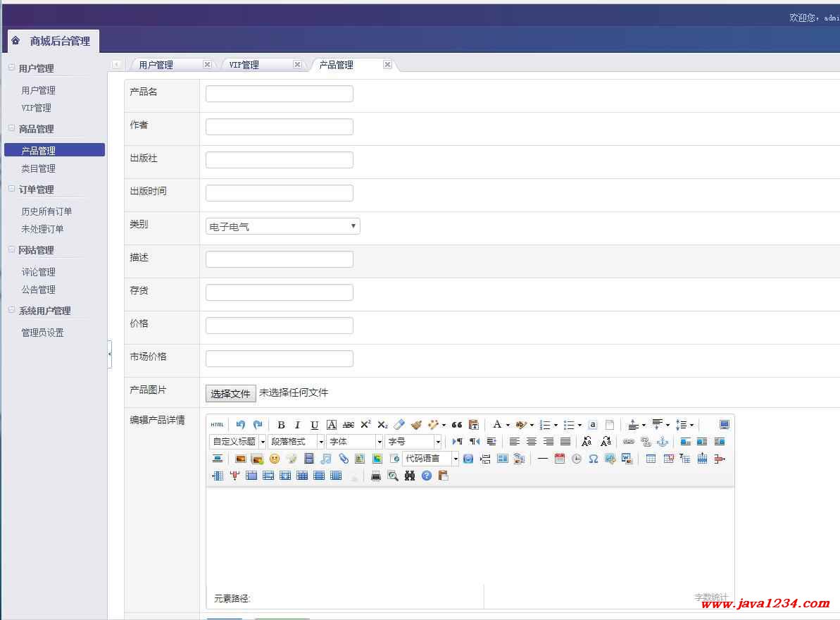840x620 pixels.
Task: Click the print icon in editor toolbar
Action: pos(376,476)
